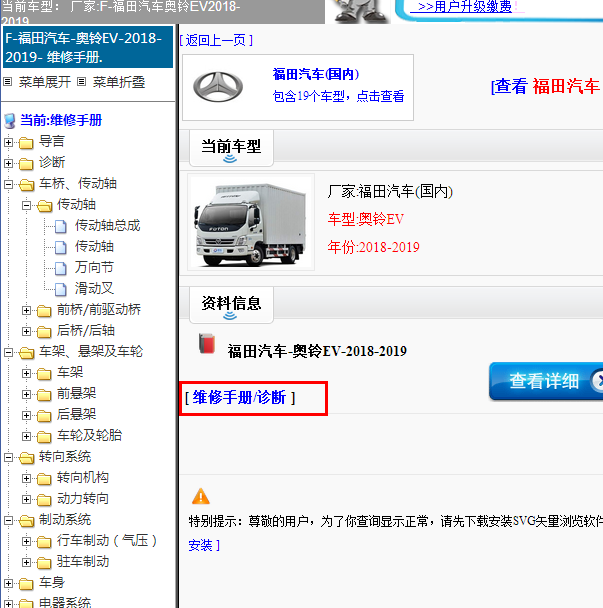Expand the 行车制动（气压） node

click(x=26, y=541)
